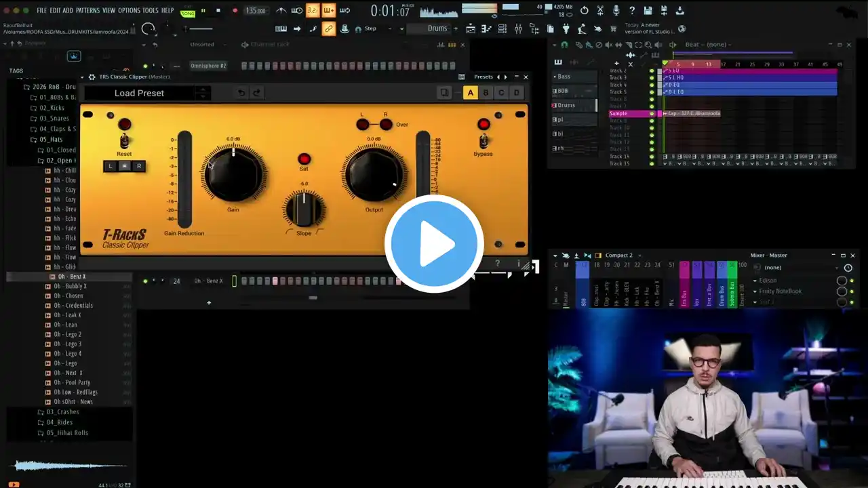
Task: Arm the red record button
Action: click(235, 10)
